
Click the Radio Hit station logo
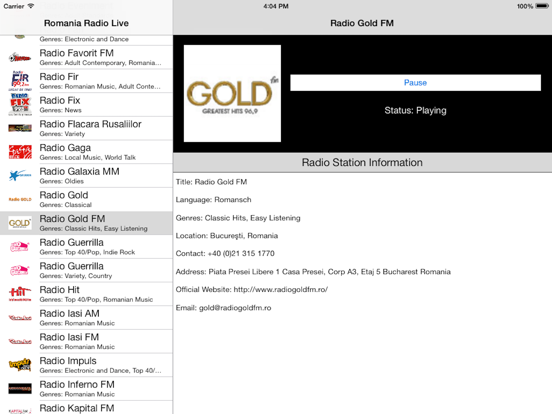coord(20,294)
